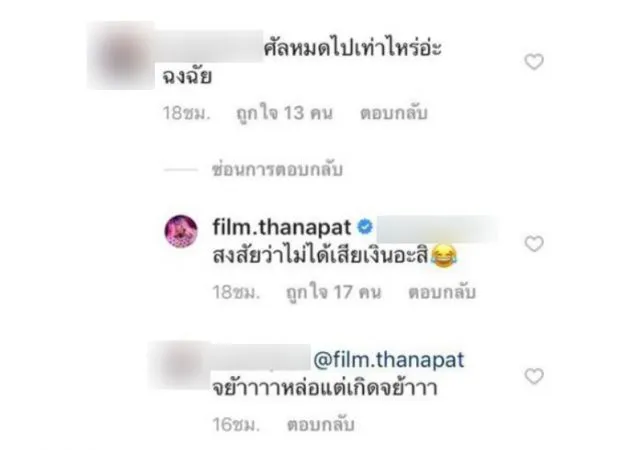The image size is (640, 450).
Task: Open the blurred username before @film.thanapat
Action: point(260,358)
